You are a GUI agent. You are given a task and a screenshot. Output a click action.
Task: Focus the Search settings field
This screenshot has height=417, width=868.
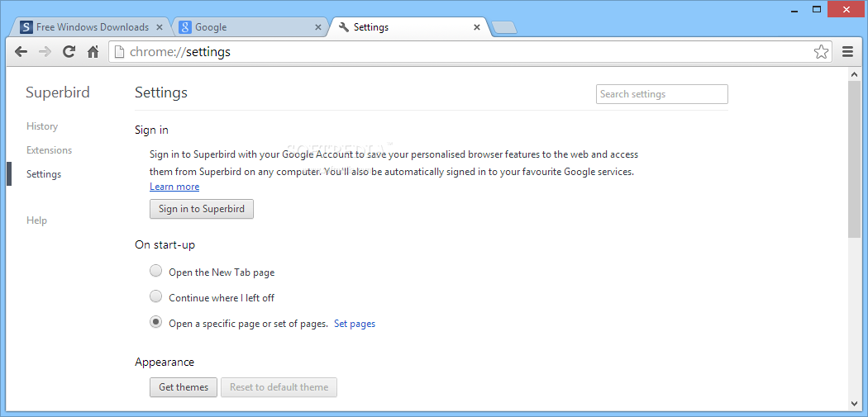pyautogui.click(x=661, y=94)
